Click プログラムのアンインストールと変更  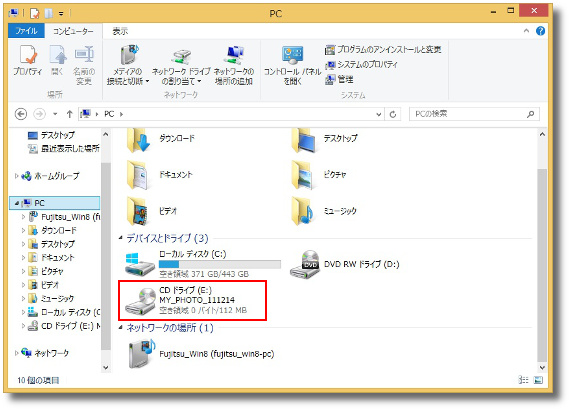pyautogui.click(x=383, y=49)
